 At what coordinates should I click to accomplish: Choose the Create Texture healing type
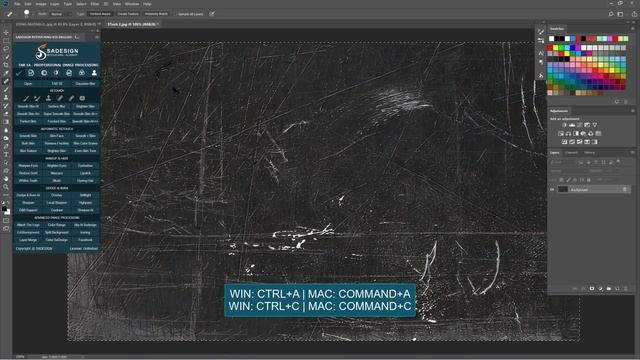coord(128,14)
